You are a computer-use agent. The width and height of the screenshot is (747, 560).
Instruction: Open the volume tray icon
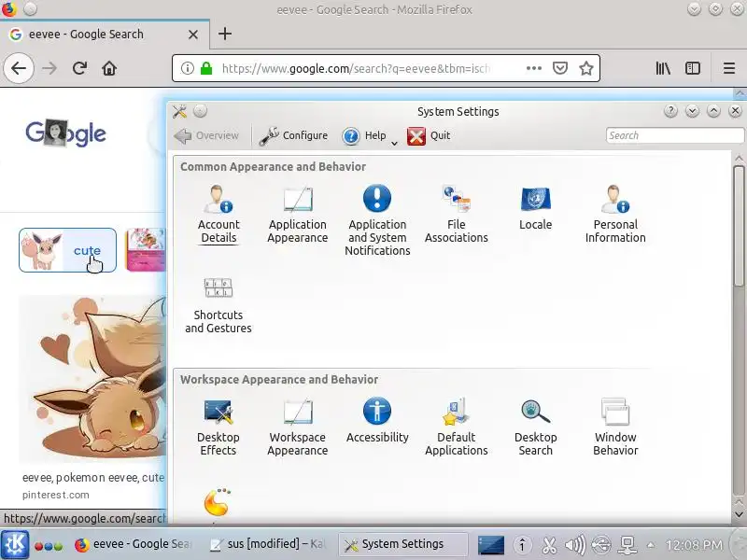click(575, 545)
